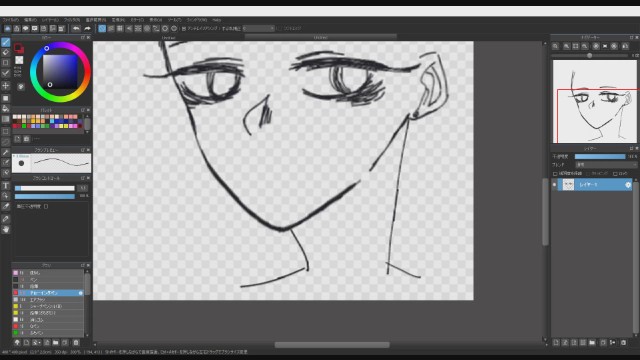Open the Edit menu
The height and width of the screenshot is (360, 640).
(30, 20)
